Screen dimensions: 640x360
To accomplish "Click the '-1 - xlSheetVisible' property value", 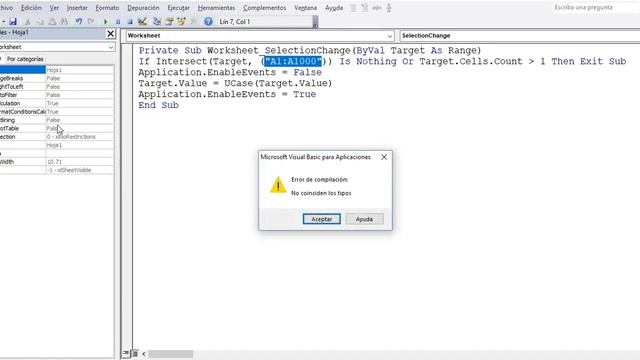I will tap(80, 170).
